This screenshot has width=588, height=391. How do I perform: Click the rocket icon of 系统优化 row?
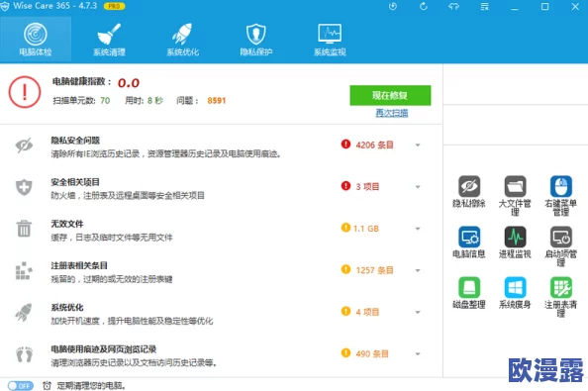24,312
